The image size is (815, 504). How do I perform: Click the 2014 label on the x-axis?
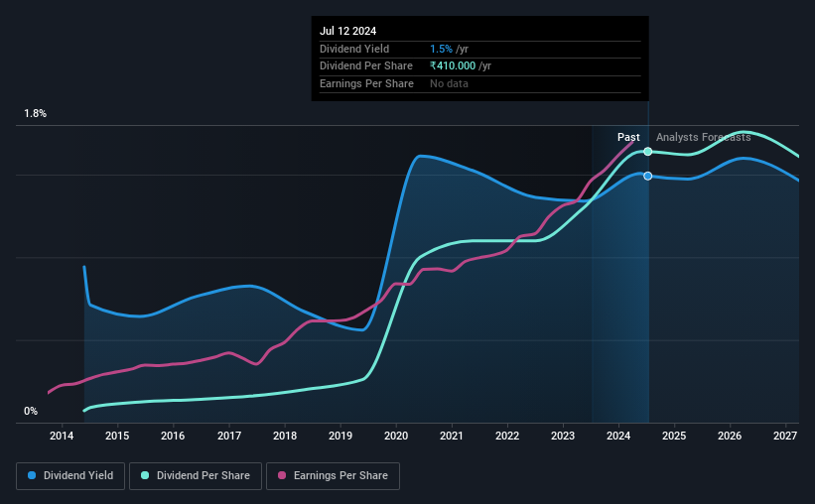tap(62, 436)
